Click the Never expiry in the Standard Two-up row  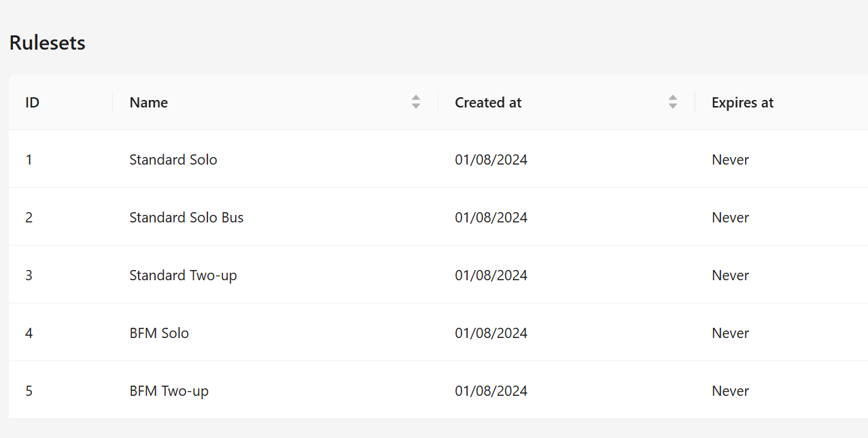[730, 275]
